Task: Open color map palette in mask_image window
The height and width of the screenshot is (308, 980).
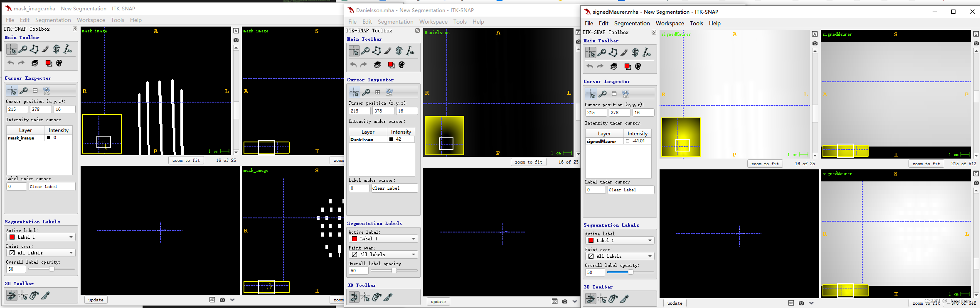Action: click(x=59, y=63)
